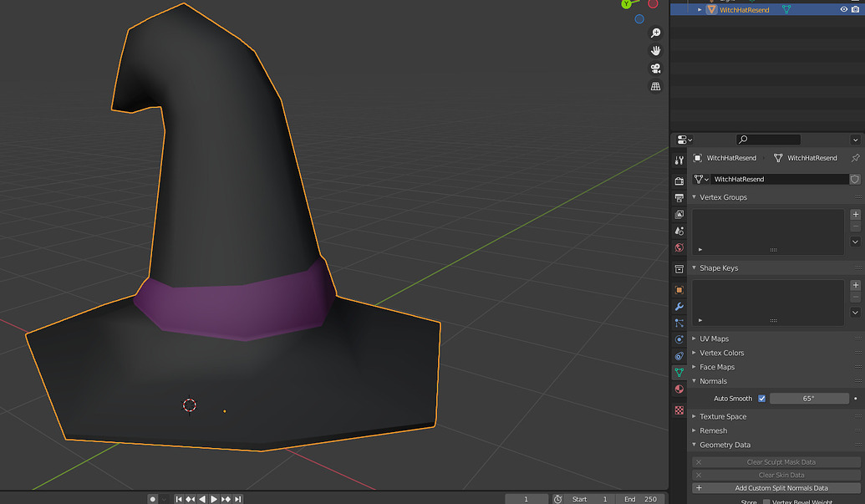Click the red X axis gizmo circle
This screenshot has height=504, width=865.
click(x=653, y=4)
